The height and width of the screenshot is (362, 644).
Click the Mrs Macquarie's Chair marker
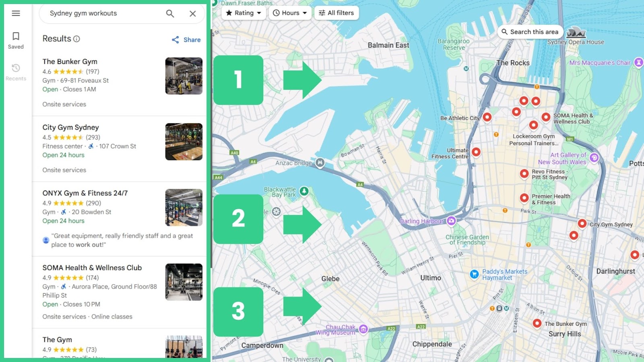pyautogui.click(x=638, y=62)
